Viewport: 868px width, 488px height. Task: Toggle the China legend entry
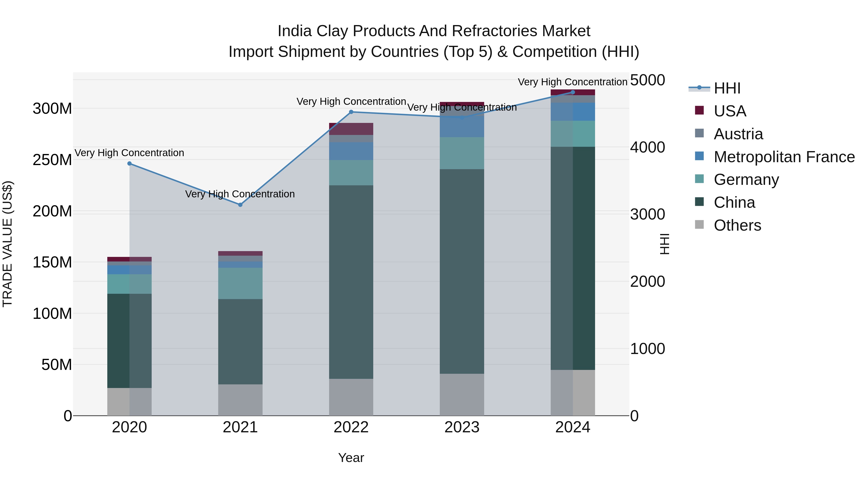pos(725,202)
